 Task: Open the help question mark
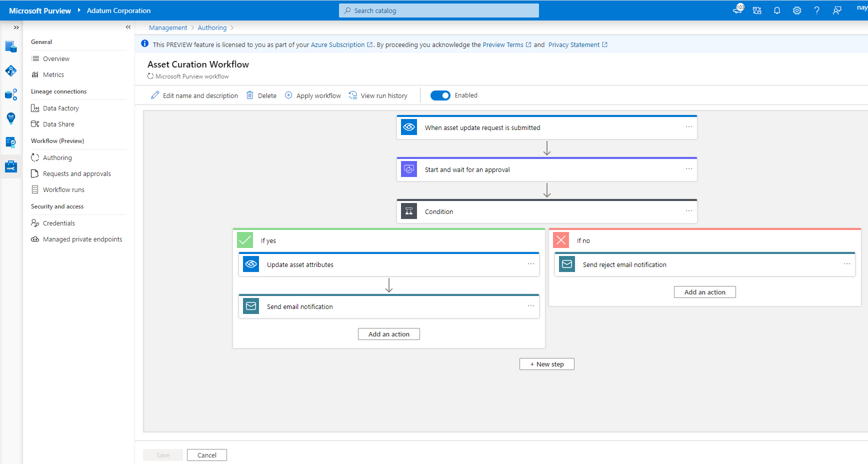point(817,10)
